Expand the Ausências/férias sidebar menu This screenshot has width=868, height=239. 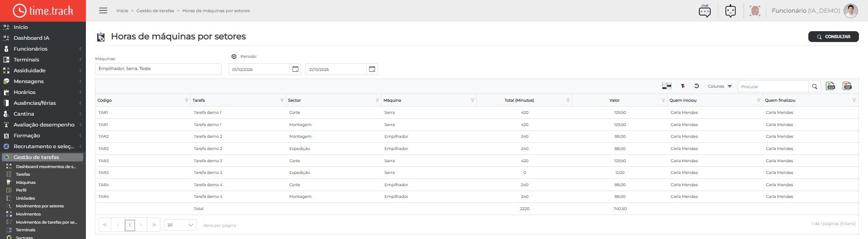[43, 103]
